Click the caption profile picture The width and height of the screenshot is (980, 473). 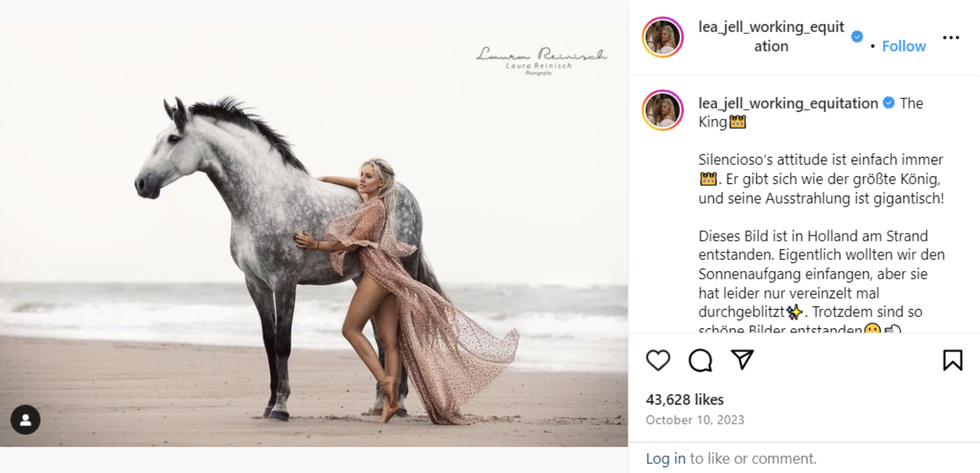pyautogui.click(x=663, y=110)
